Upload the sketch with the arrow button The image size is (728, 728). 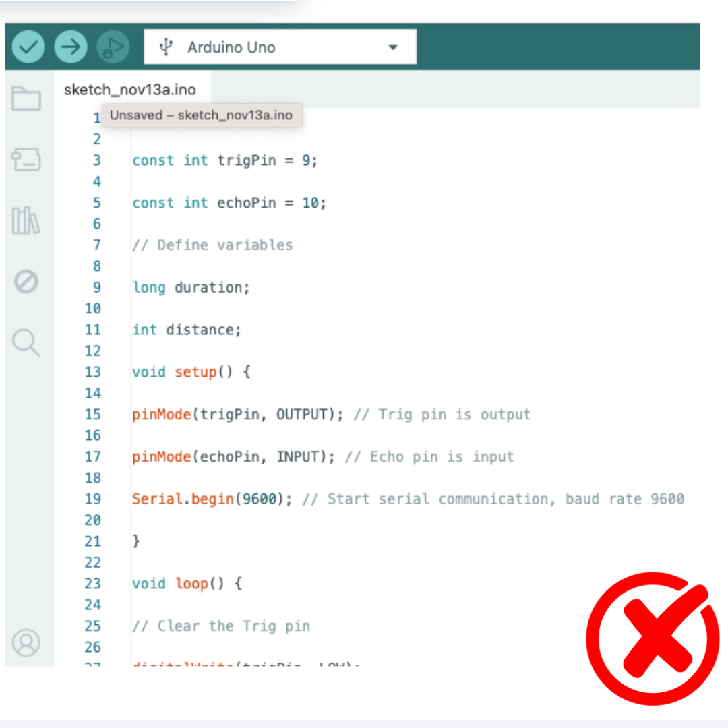click(71, 47)
